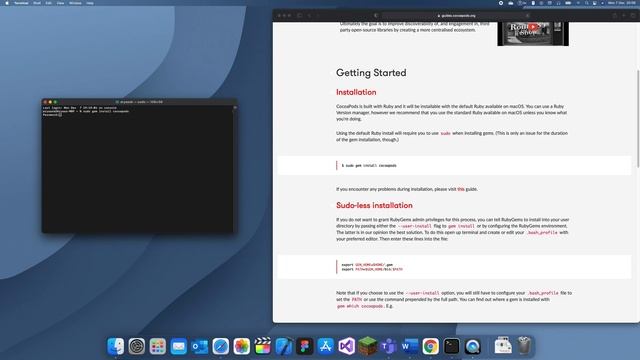Image resolution: width=640 pixels, height=360 pixels.
Task: Open the Apple menu
Action: click(7, 3)
